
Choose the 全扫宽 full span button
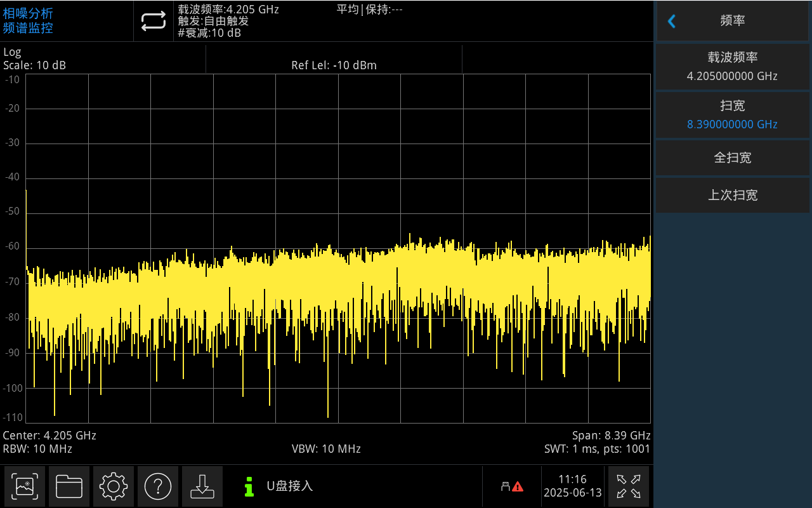(733, 157)
